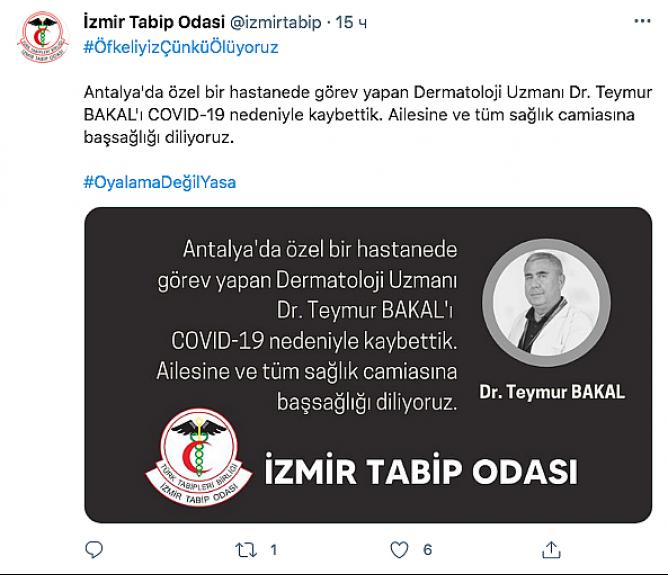Click the İzmir Tabip Odası account name
The width and height of the screenshot is (668, 575).
pyautogui.click(x=154, y=22)
